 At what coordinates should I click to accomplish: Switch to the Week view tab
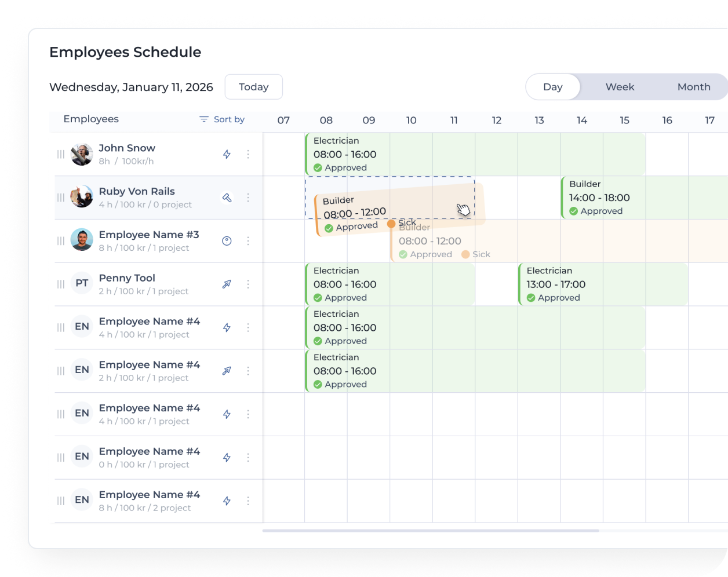620,87
